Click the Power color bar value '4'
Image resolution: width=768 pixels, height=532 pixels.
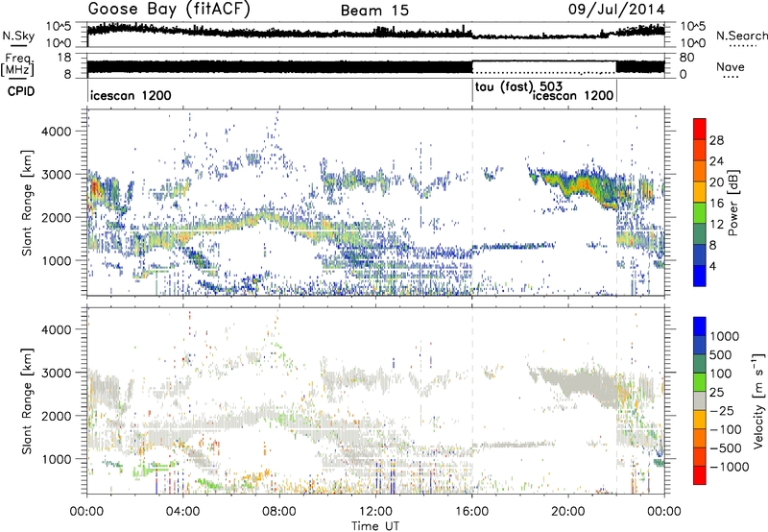click(712, 266)
